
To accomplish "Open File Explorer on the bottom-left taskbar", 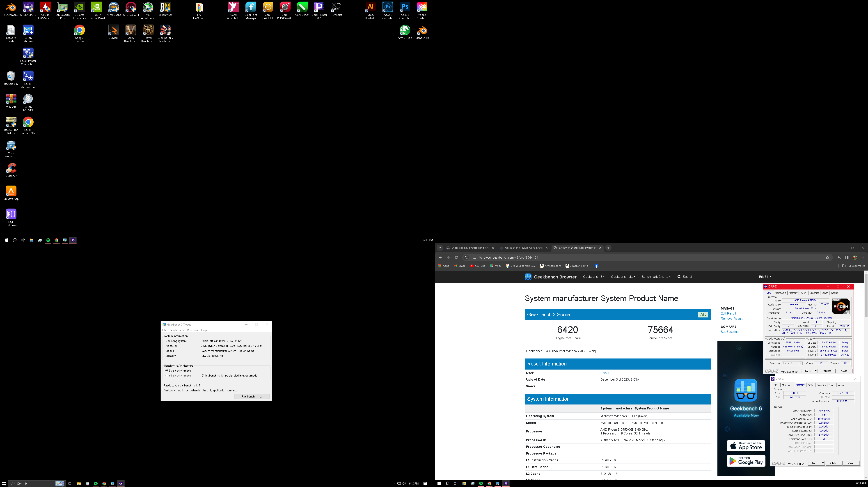I will click(79, 484).
